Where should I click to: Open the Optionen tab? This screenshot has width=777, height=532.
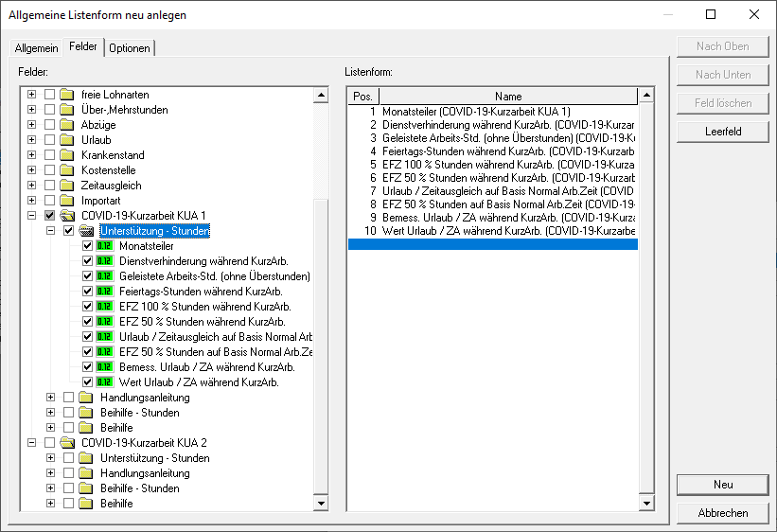[130, 48]
